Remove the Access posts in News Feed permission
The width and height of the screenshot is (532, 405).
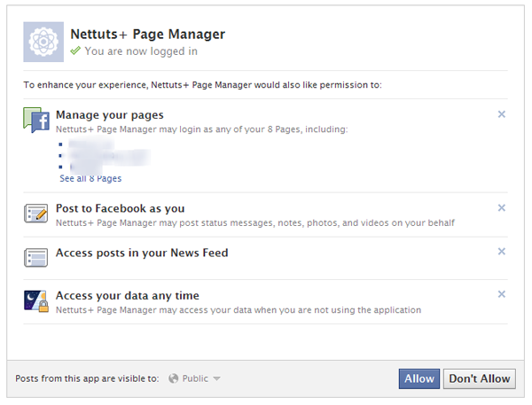coord(502,252)
